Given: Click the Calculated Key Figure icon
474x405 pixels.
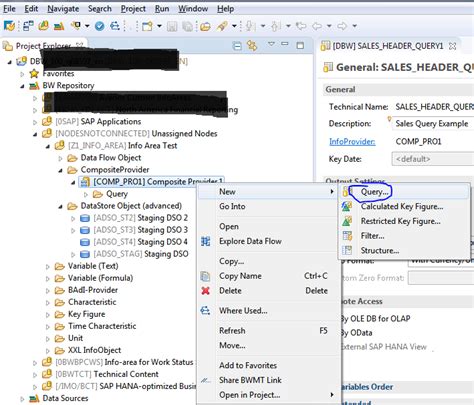Looking at the screenshot, I should coord(347,207).
